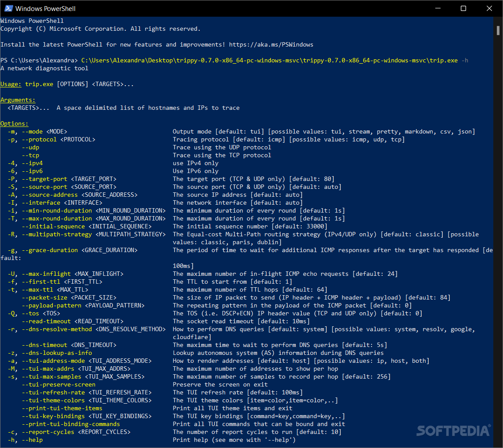Click 'Trace using the UDP protocol' description
Screen dimensions: 503x448
click(222, 148)
